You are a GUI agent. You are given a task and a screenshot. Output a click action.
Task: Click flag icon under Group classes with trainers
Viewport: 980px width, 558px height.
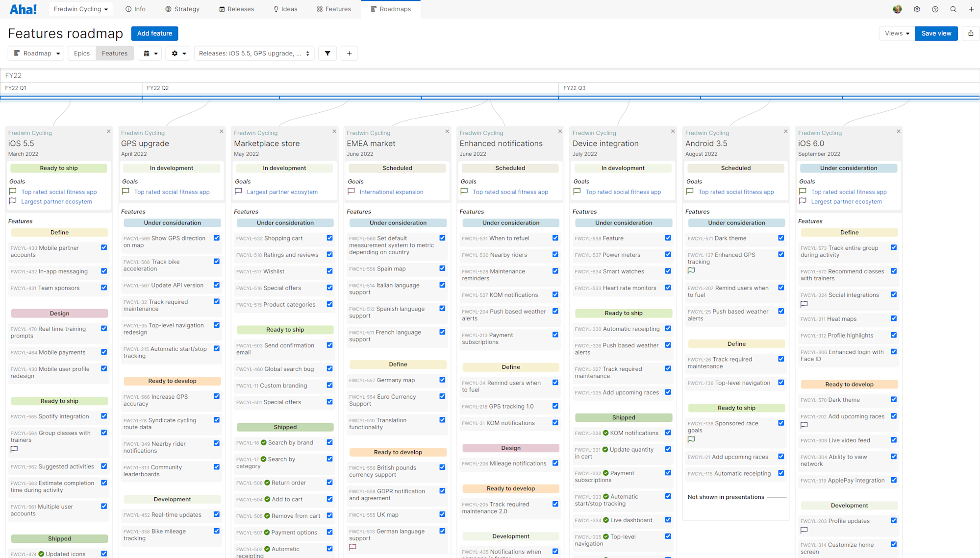point(14,449)
